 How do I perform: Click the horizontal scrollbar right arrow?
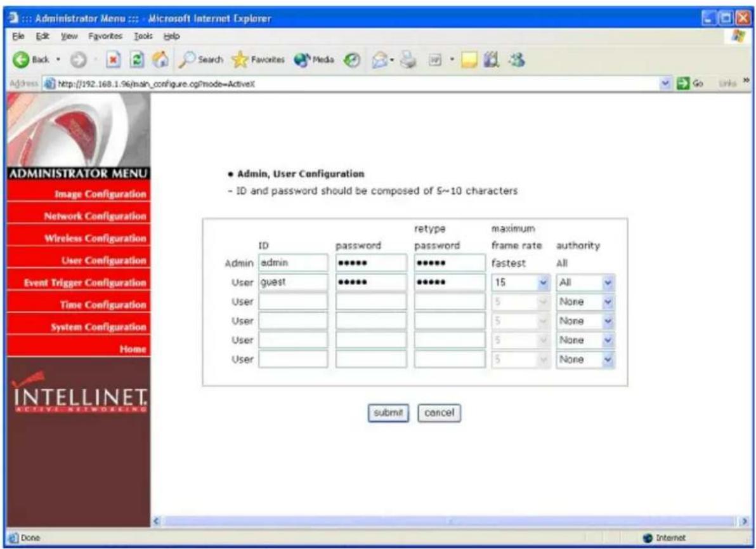[745, 521]
